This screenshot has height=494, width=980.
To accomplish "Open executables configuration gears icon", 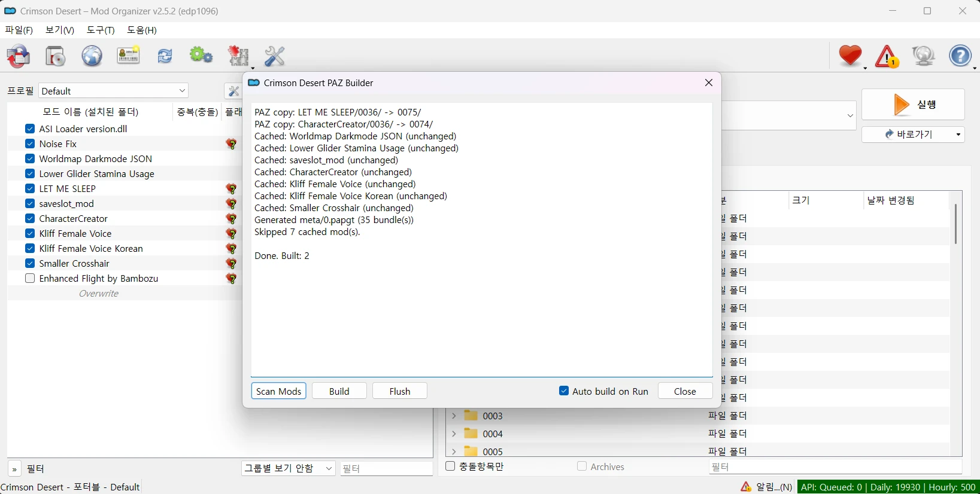I will click(x=201, y=56).
